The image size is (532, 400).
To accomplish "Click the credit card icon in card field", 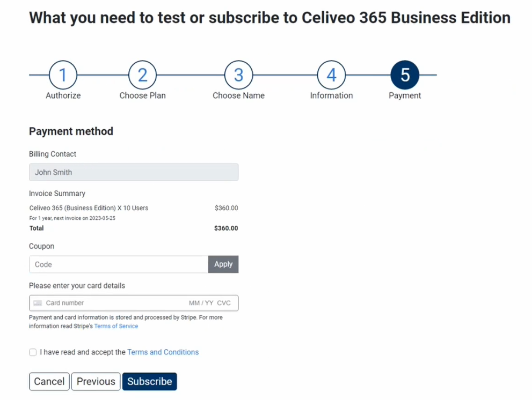I will pos(38,303).
